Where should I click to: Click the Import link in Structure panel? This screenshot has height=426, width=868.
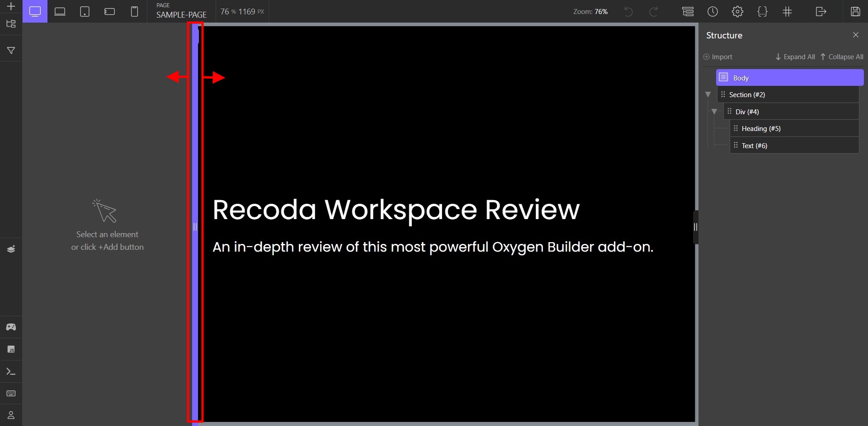[x=717, y=56]
